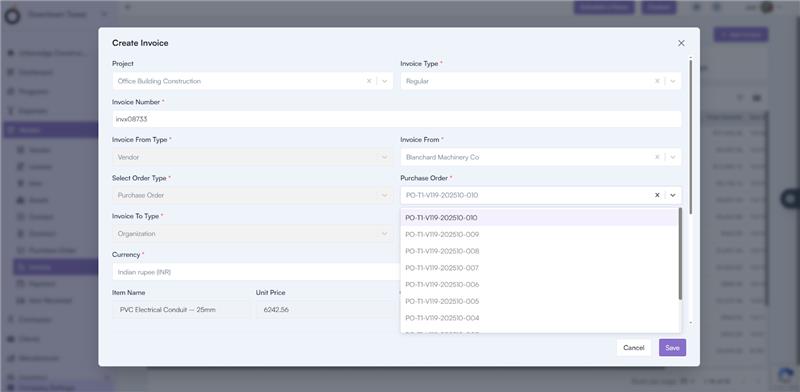Expand the Project dropdown chevron

point(384,81)
